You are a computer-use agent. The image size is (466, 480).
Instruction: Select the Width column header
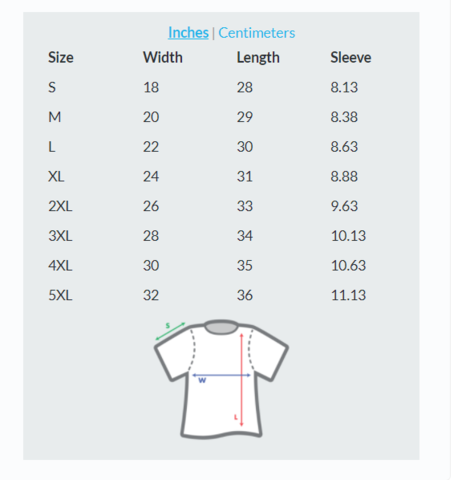pos(163,57)
